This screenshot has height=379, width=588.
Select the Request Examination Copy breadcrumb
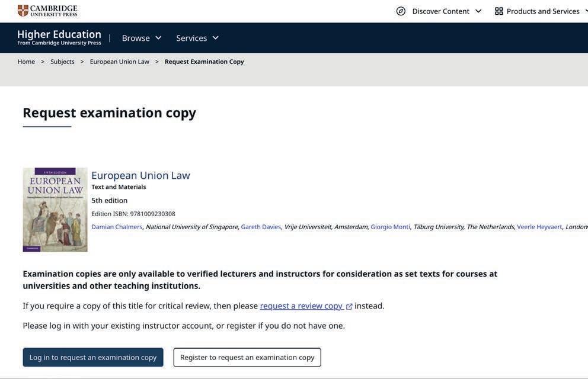[204, 62]
